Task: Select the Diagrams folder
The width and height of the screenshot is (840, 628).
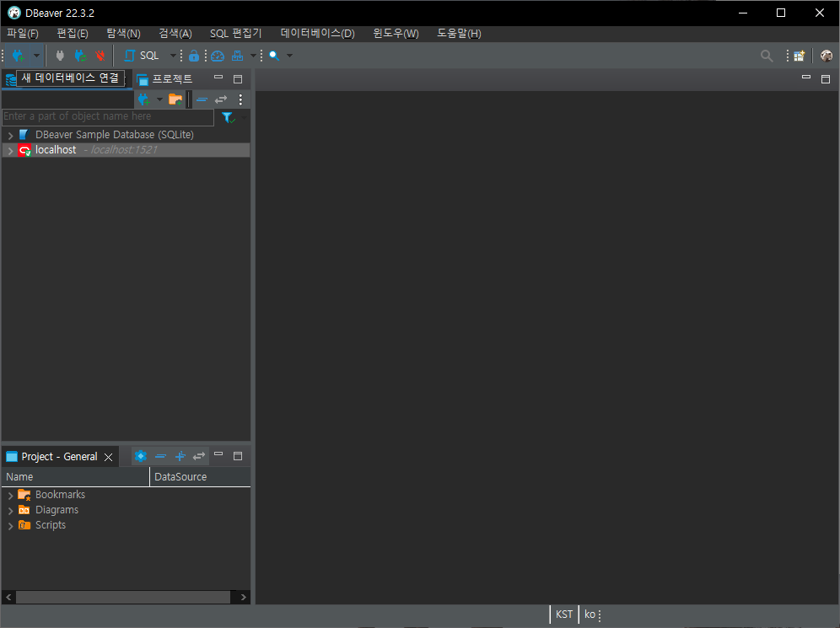Action: tap(57, 510)
